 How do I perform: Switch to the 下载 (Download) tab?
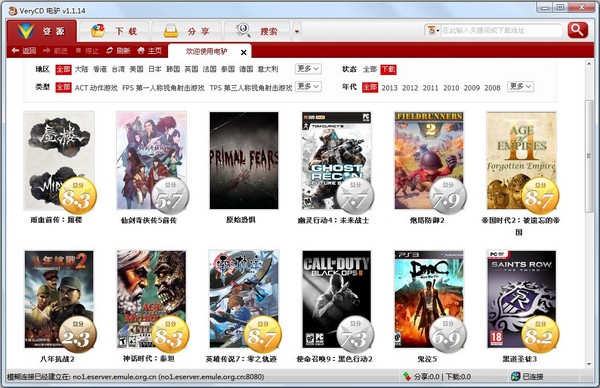114,31
